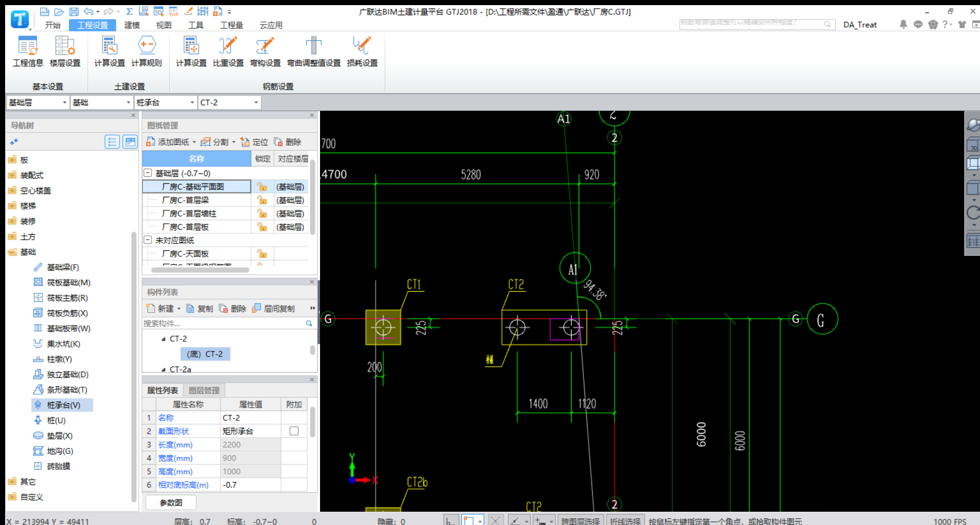Click the 添加图纸 add drawing icon
The width and height of the screenshot is (980, 525).
[x=150, y=141]
